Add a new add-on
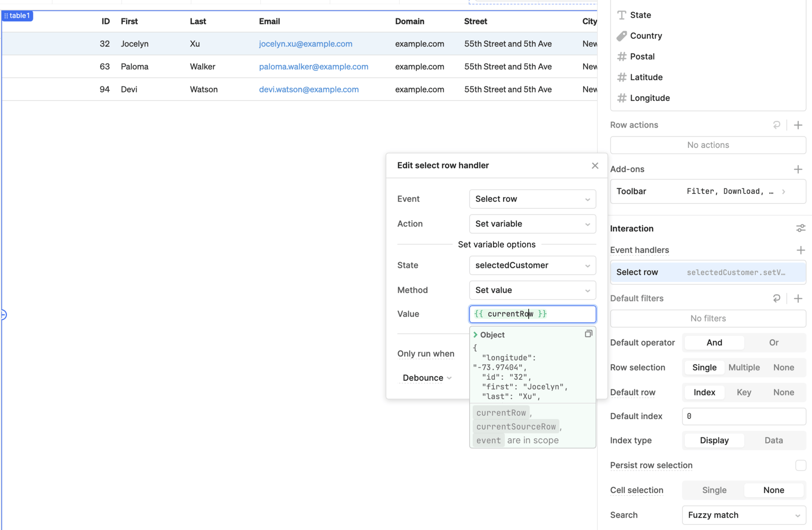This screenshot has height=530, width=812. [x=798, y=169]
